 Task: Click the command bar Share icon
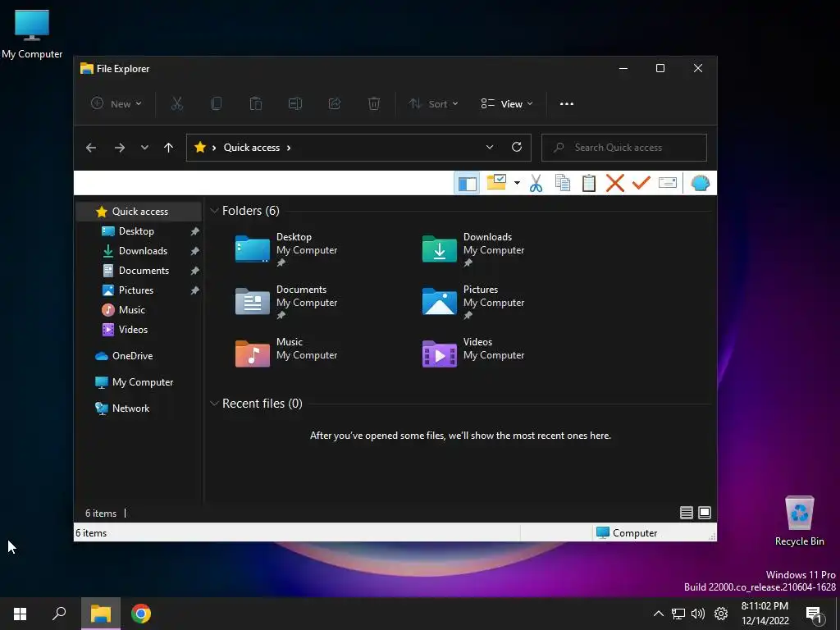tap(335, 104)
